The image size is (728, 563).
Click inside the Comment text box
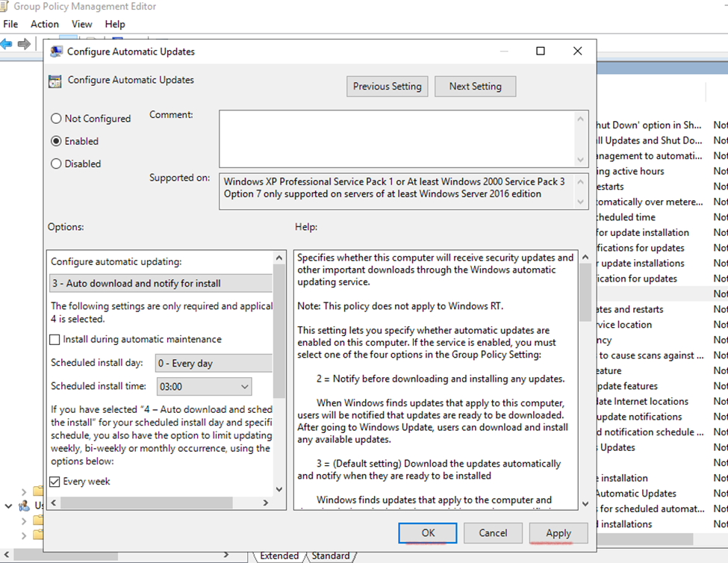396,138
